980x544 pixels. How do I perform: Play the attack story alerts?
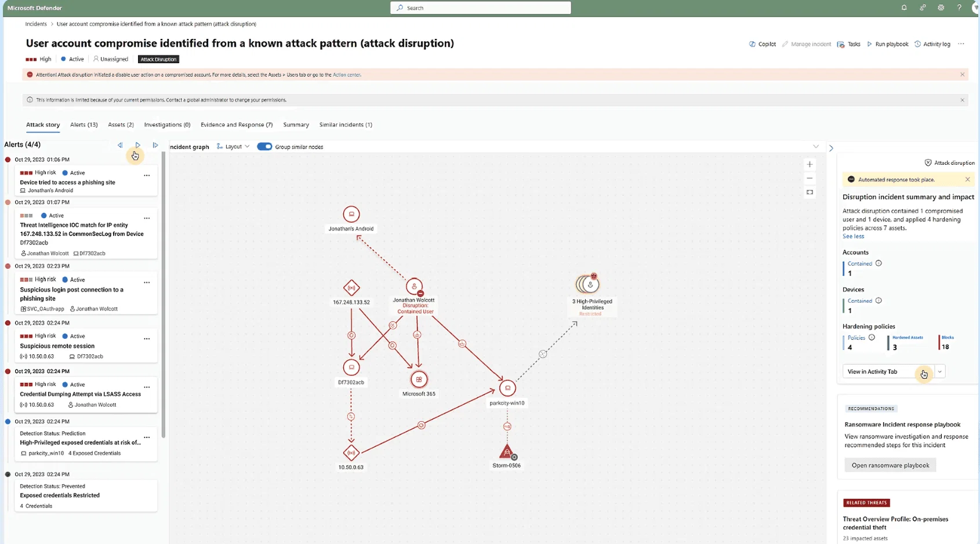(137, 145)
